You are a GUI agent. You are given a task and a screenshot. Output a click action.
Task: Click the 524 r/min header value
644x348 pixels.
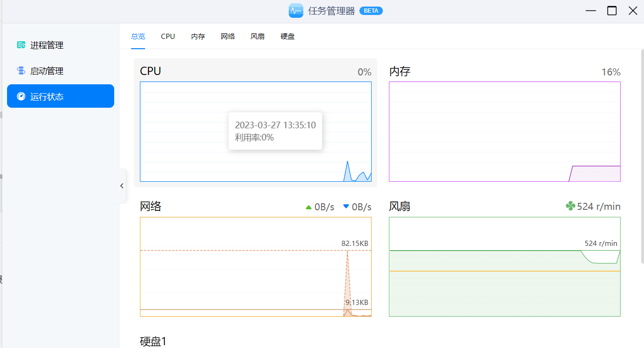pyautogui.click(x=599, y=207)
